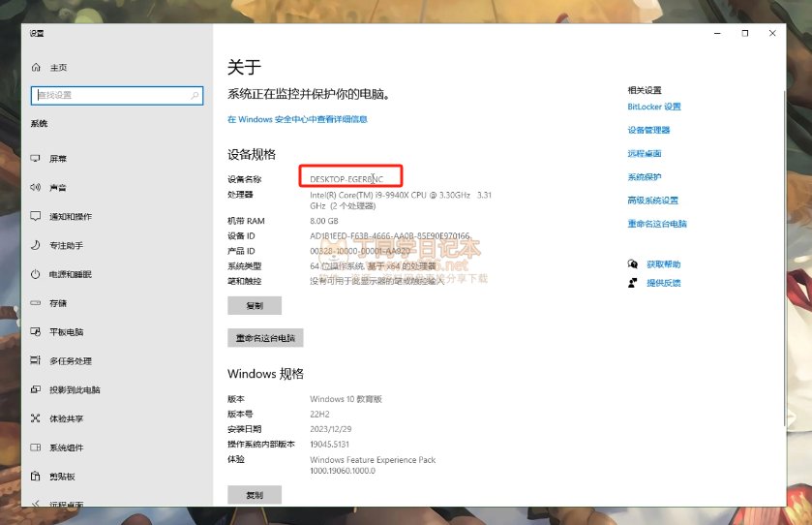Click the 获取帮助 link
Image resolution: width=812 pixels, height=525 pixels.
[663, 264]
